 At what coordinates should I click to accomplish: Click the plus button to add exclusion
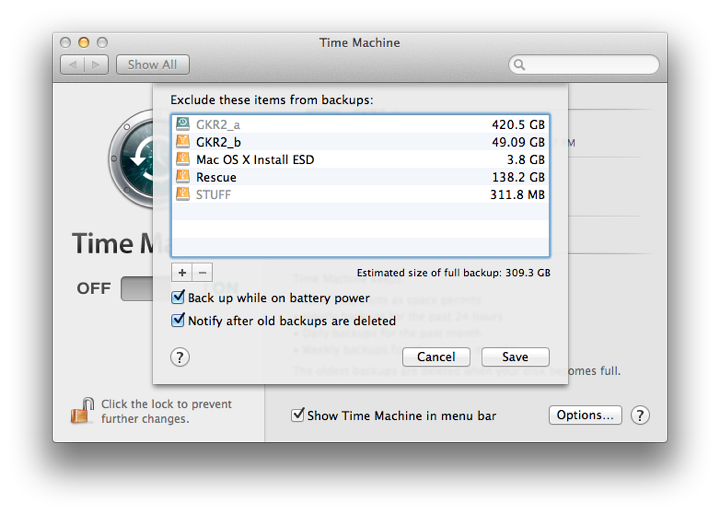coord(182,273)
